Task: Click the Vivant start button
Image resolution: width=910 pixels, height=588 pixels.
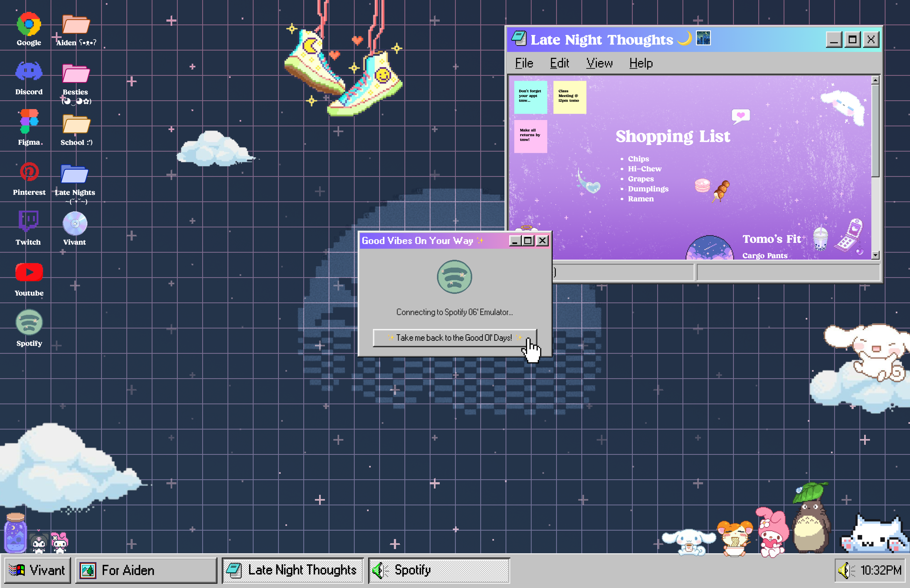Action: (37, 570)
